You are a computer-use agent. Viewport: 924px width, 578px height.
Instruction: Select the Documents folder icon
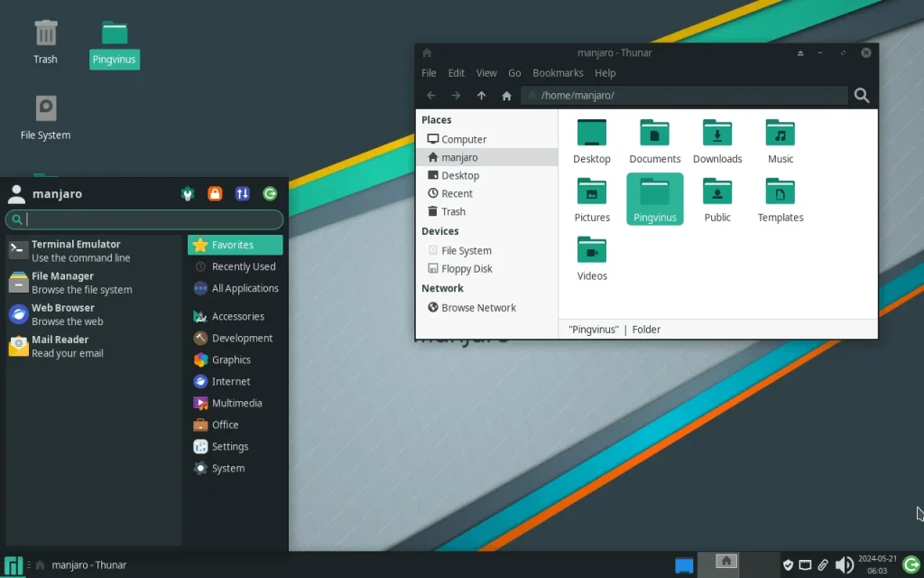pyautogui.click(x=655, y=142)
